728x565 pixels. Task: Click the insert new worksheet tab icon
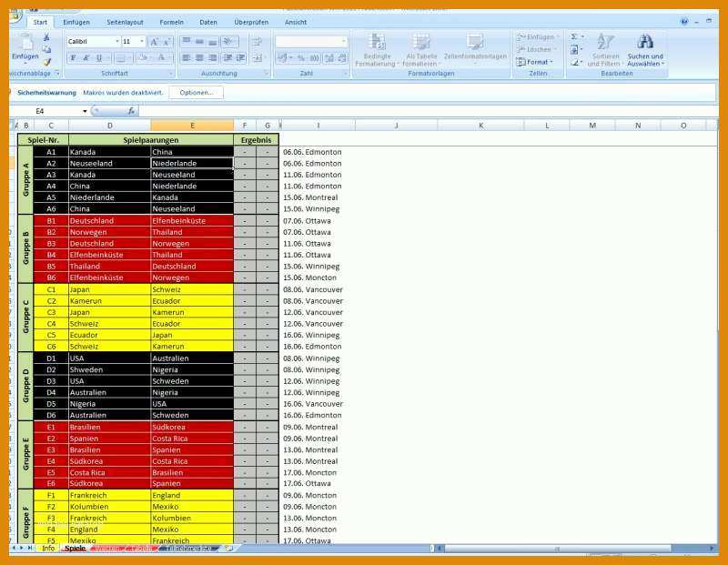228,549
